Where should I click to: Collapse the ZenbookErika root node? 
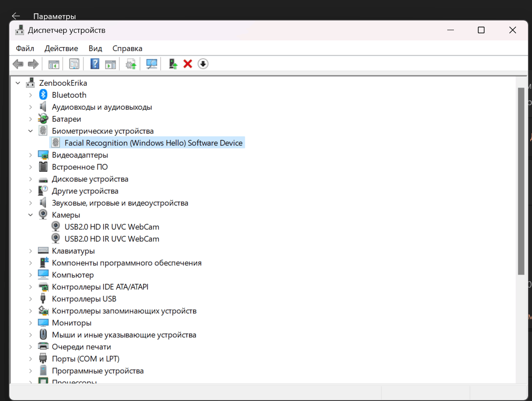pyautogui.click(x=18, y=83)
